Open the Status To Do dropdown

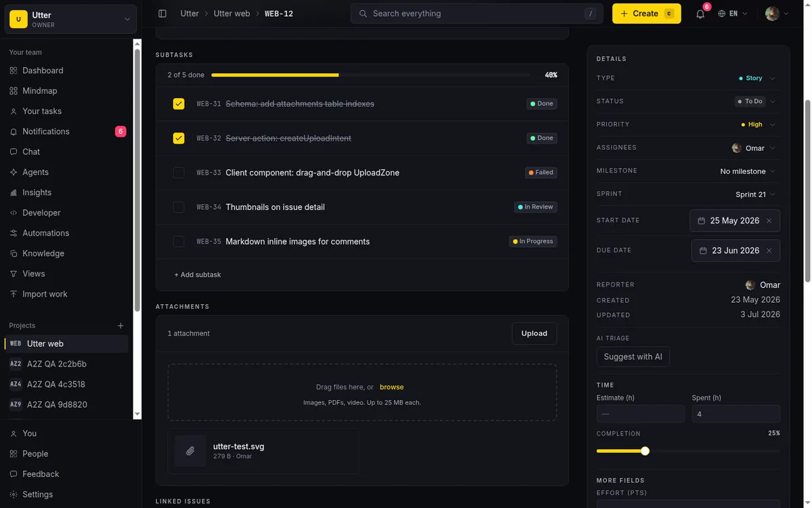(x=756, y=101)
